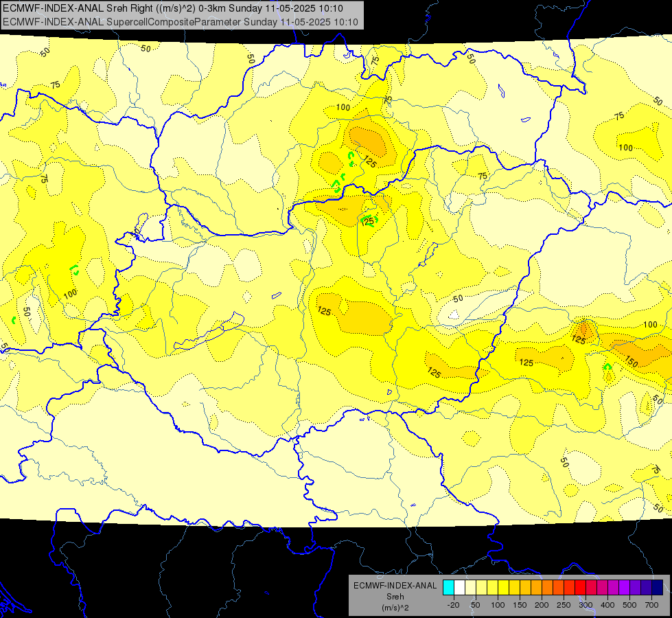Click the '200' legend scale label
The height and width of the screenshot is (618, 672).
(542, 605)
